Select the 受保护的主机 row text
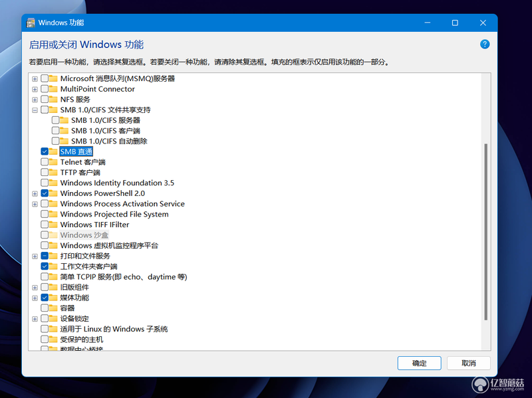Image resolution: width=532 pixels, height=398 pixels. point(81,340)
